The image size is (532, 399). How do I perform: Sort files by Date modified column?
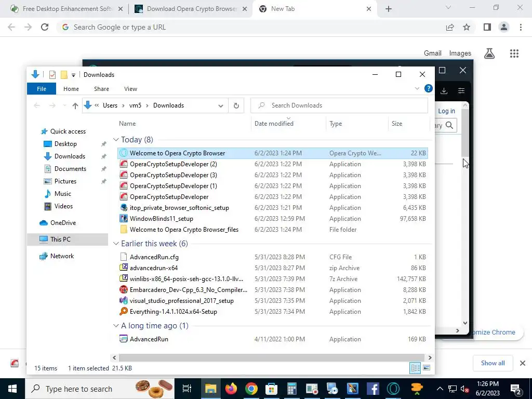(274, 124)
